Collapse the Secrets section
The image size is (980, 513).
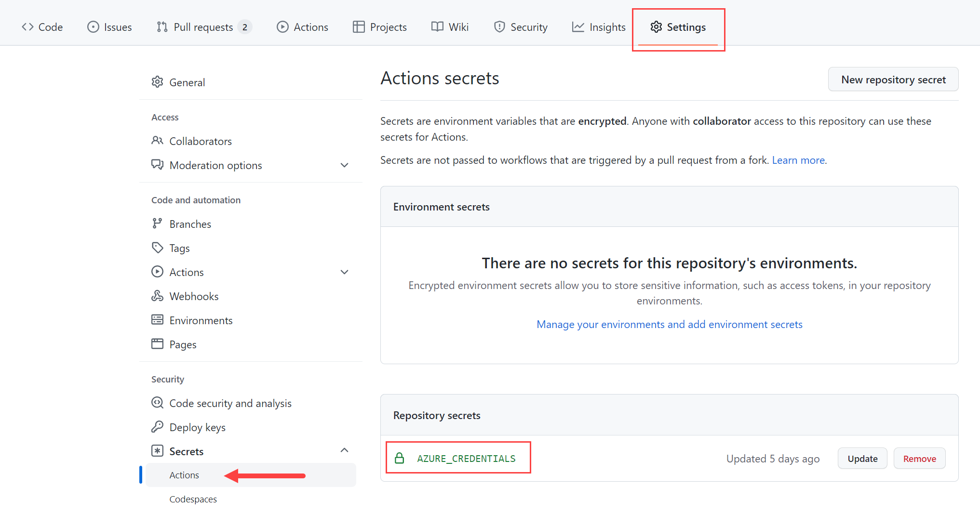coord(344,450)
